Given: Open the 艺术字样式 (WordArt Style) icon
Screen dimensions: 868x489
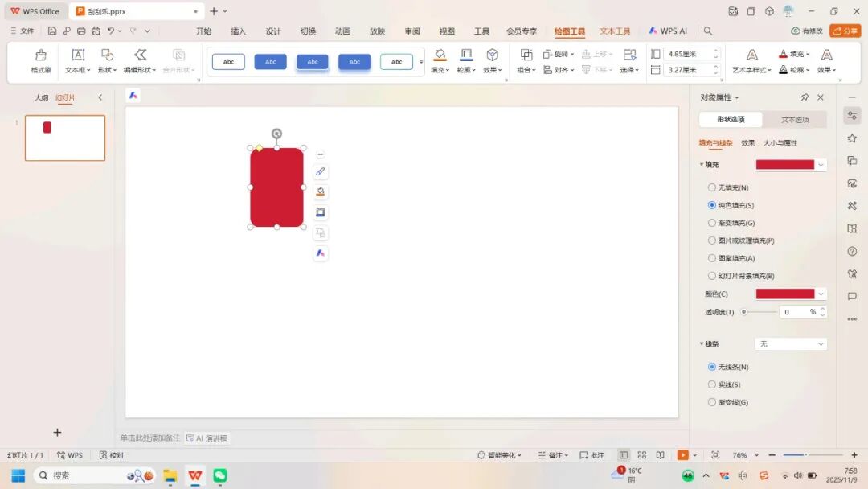Looking at the screenshot, I should point(751,56).
